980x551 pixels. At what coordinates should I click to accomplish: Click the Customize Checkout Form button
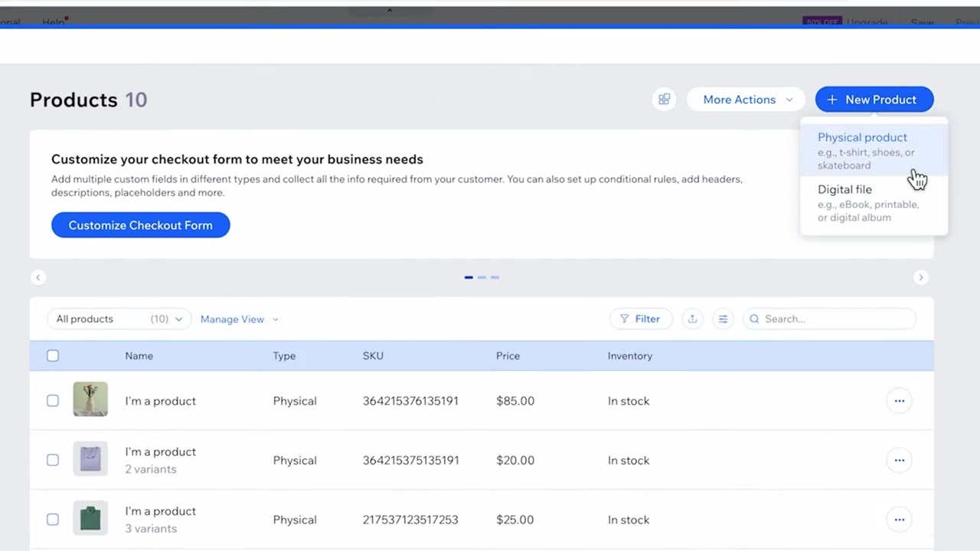(x=140, y=225)
